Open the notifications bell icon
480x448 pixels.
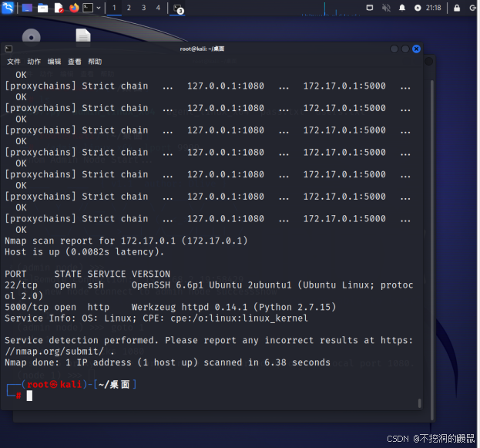[402, 8]
